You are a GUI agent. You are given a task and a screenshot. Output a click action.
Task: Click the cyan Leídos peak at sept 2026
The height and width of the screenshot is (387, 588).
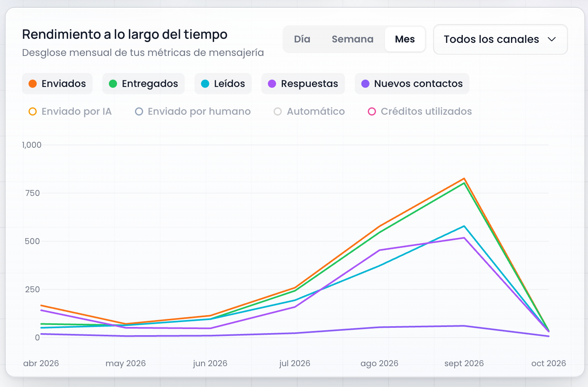[464, 226]
